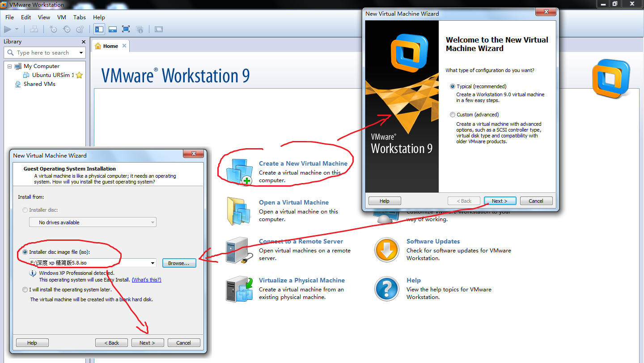Click the Create a New Virtual Machine icon
This screenshot has height=363, width=644.
240,171
